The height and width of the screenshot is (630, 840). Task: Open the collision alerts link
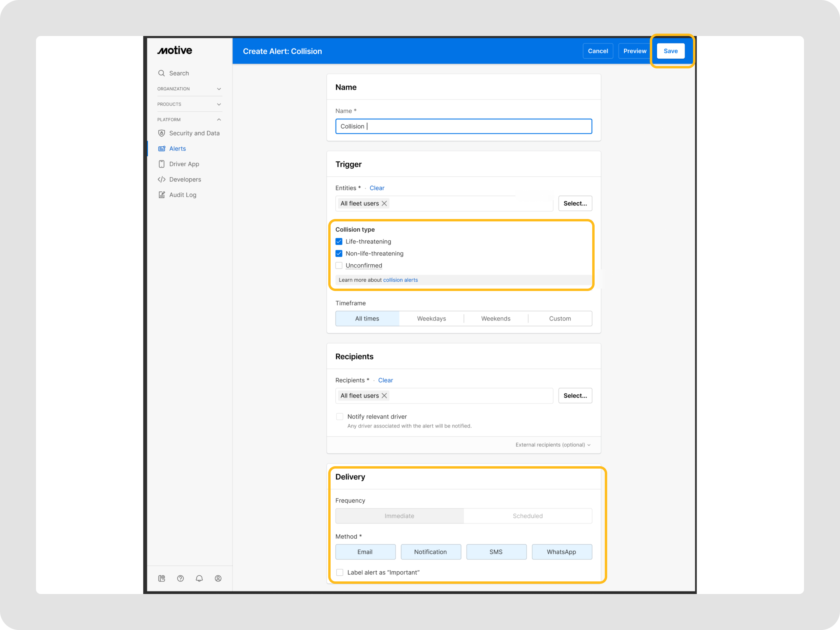(400, 280)
